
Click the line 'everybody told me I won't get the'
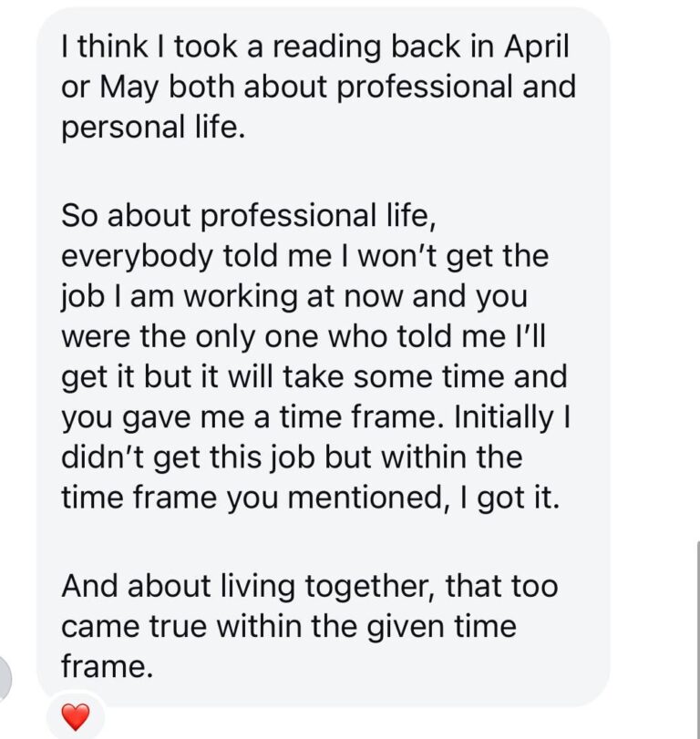[x=305, y=256]
